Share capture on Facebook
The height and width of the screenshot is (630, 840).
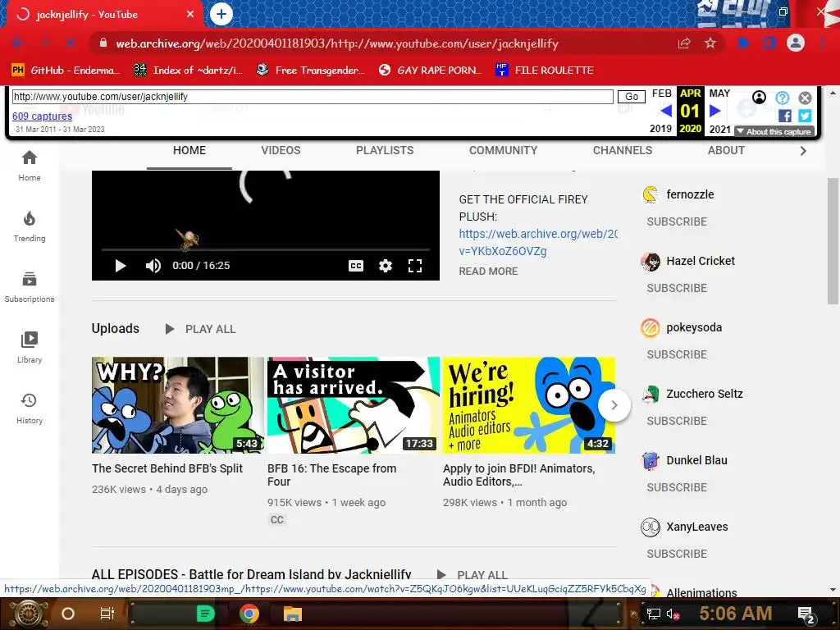coord(785,116)
